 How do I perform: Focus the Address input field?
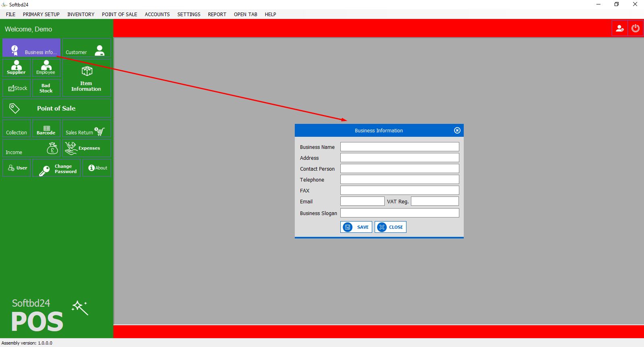[400, 157]
